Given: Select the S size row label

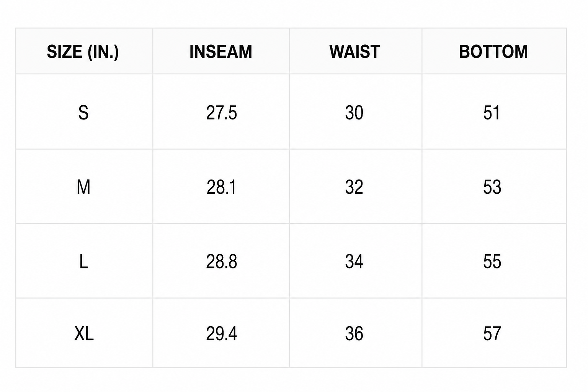Looking at the screenshot, I should (x=83, y=113).
